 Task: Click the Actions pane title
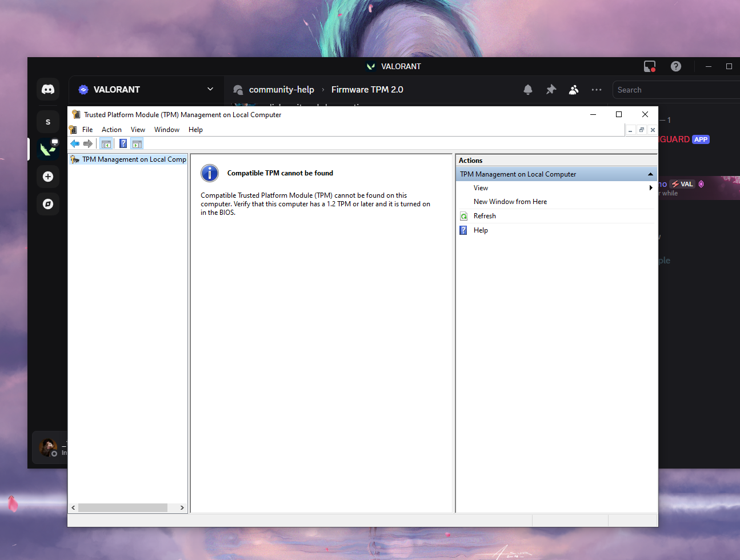point(470,161)
